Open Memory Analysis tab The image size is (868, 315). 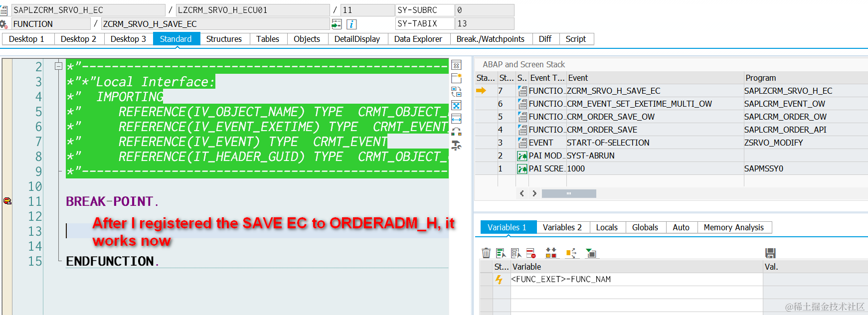click(734, 227)
